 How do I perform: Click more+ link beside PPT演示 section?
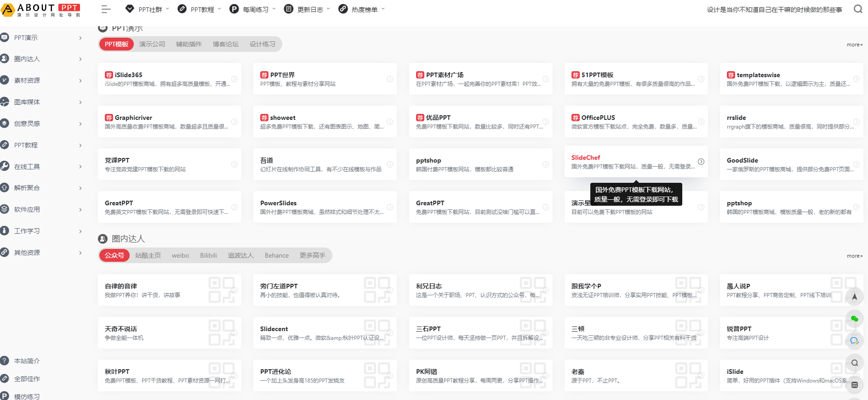point(855,45)
